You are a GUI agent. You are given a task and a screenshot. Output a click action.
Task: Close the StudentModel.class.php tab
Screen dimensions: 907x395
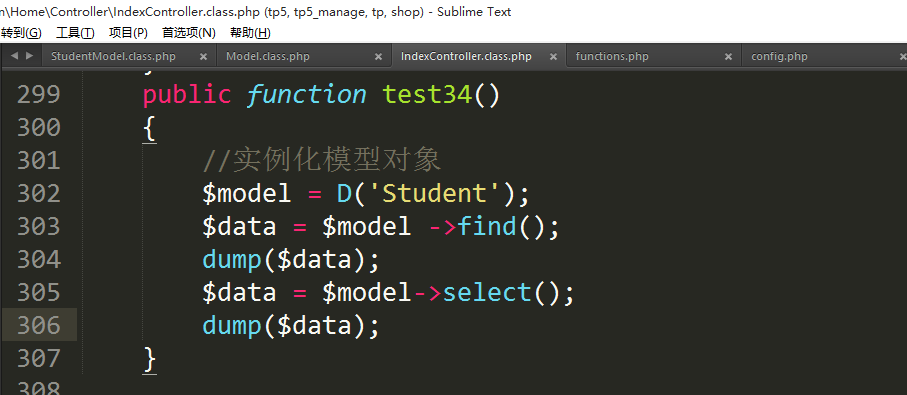[203, 57]
